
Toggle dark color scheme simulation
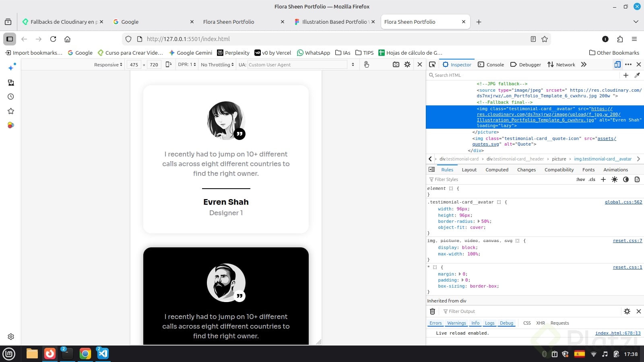coord(625,179)
